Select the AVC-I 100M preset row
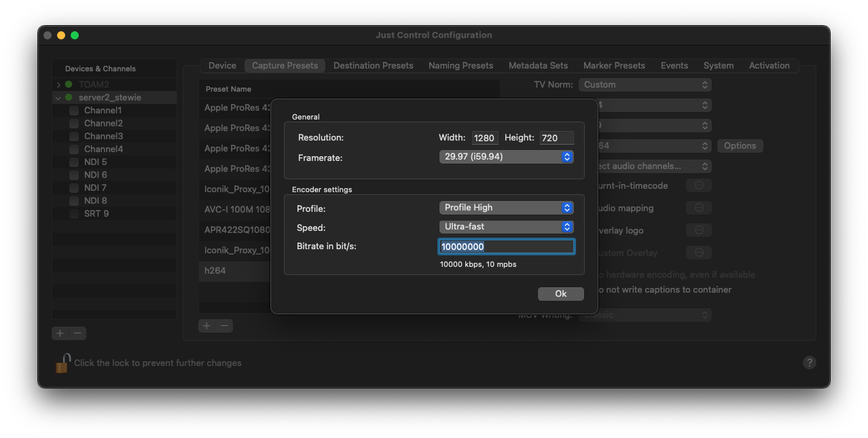The width and height of the screenshot is (868, 438). click(x=235, y=209)
